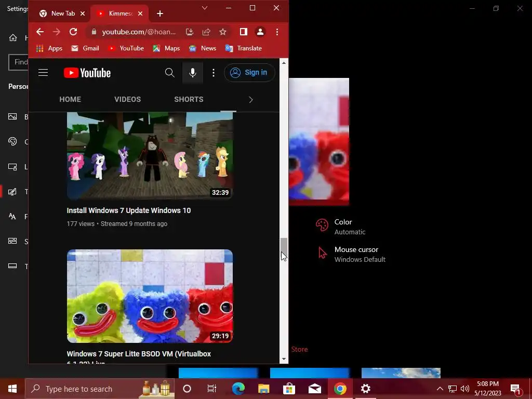The height and width of the screenshot is (399, 532).
Task: Open Chrome three-dot menu
Action: 277,32
